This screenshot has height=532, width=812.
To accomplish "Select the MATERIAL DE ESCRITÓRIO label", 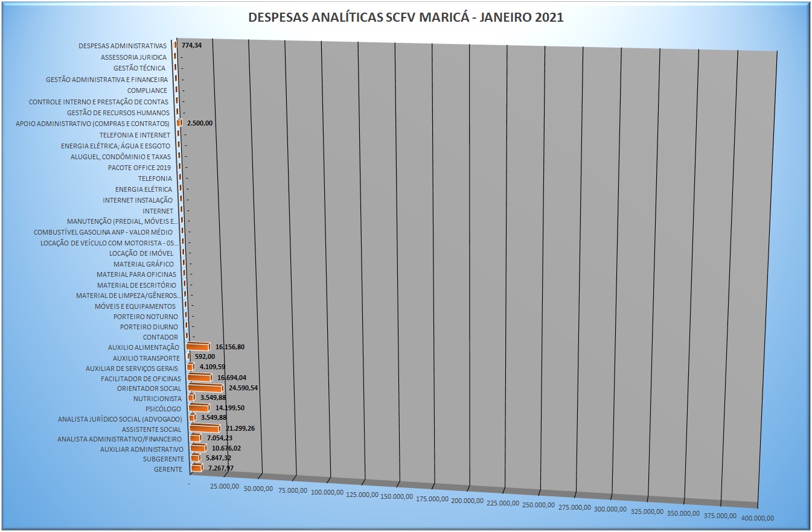I will [137, 285].
